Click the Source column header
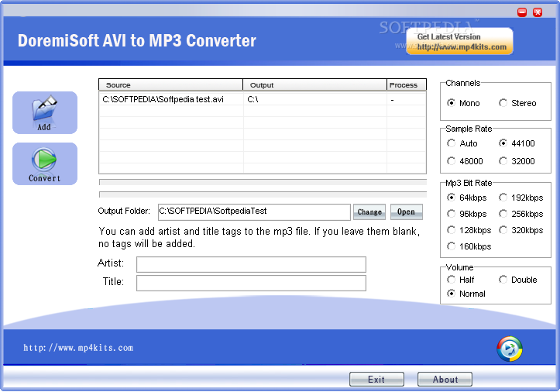The image size is (560, 392). 170,85
